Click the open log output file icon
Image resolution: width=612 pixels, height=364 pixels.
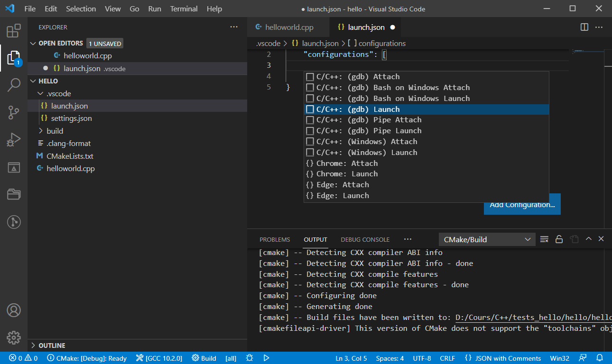(574, 239)
